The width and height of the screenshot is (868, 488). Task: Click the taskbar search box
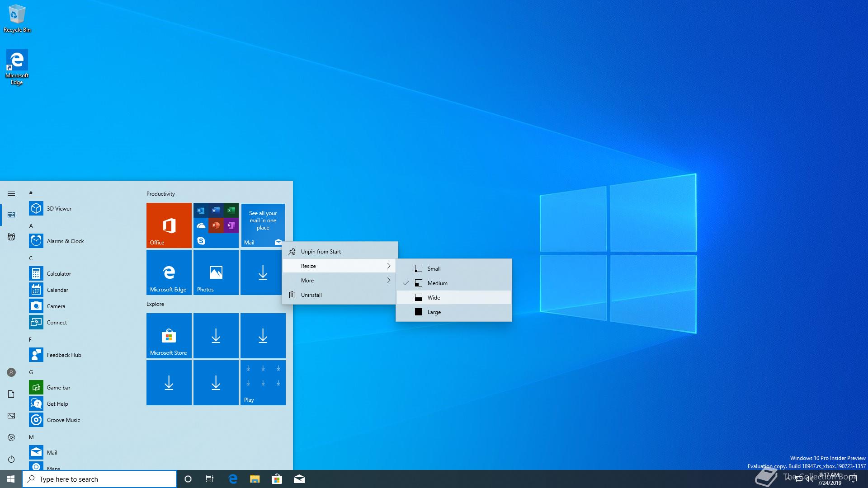pos(99,479)
